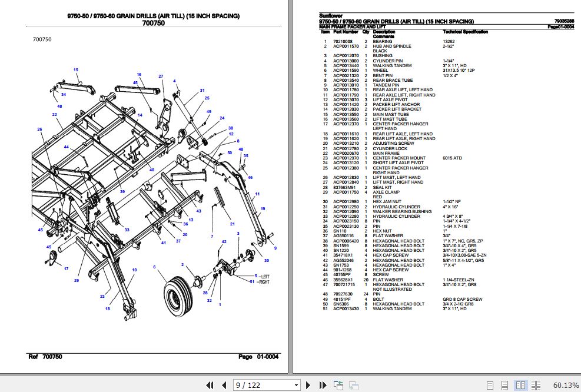
Task: Click the NOT ILLUSTRATED comment
Action: [x=393, y=290]
